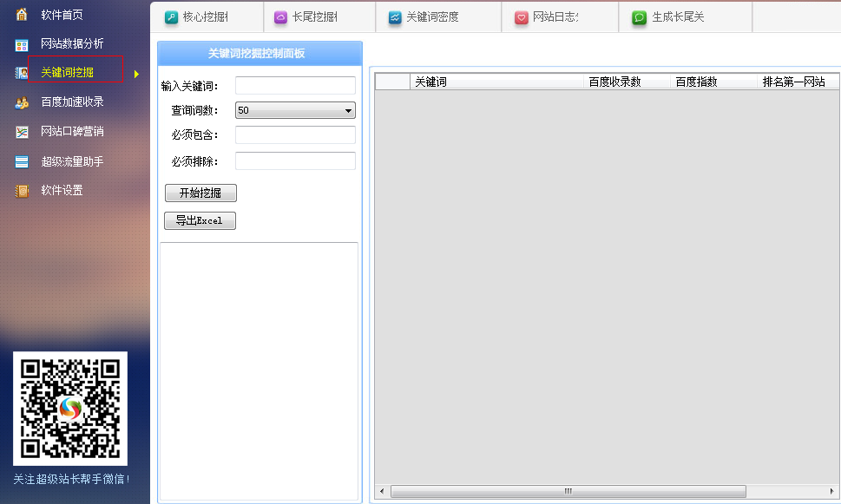
Task: Click the 百度加速收录 sidebar icon
Action: 22,103
